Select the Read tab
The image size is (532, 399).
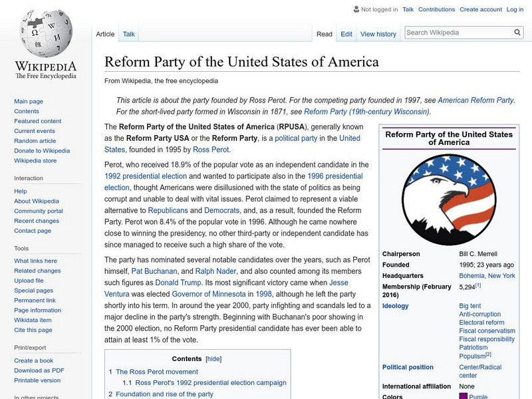click(x=324, y=34)
